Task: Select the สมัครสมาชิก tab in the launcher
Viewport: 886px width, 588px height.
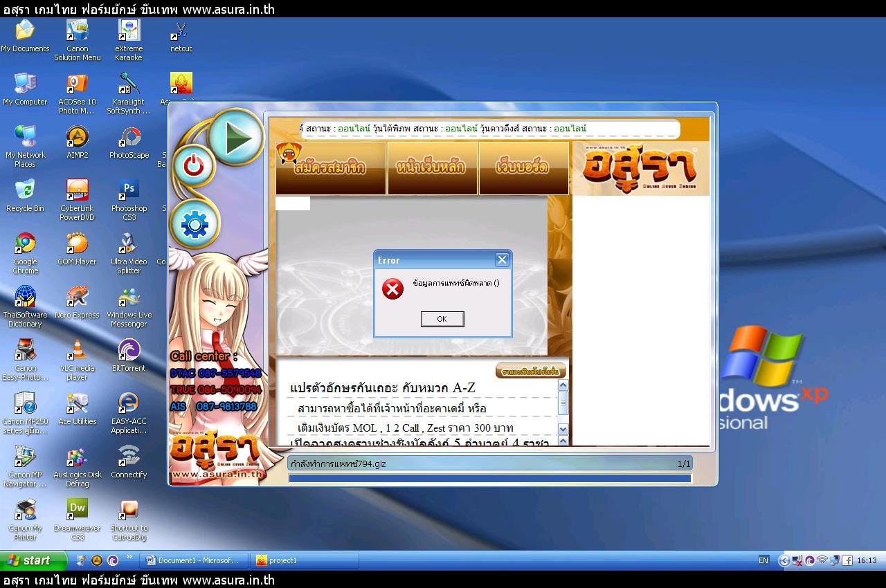Action: point(330,167)
